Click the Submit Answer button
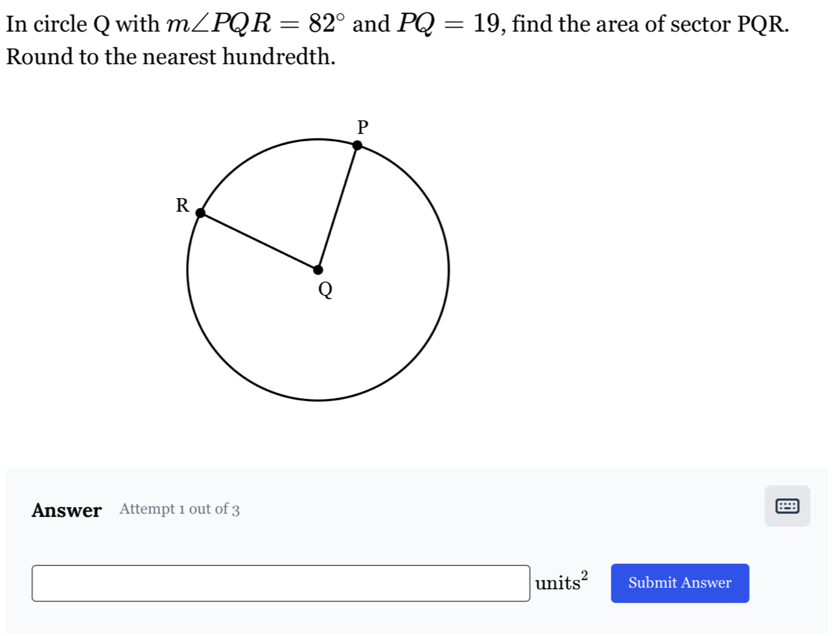840x636 pixels. [679, 582]
